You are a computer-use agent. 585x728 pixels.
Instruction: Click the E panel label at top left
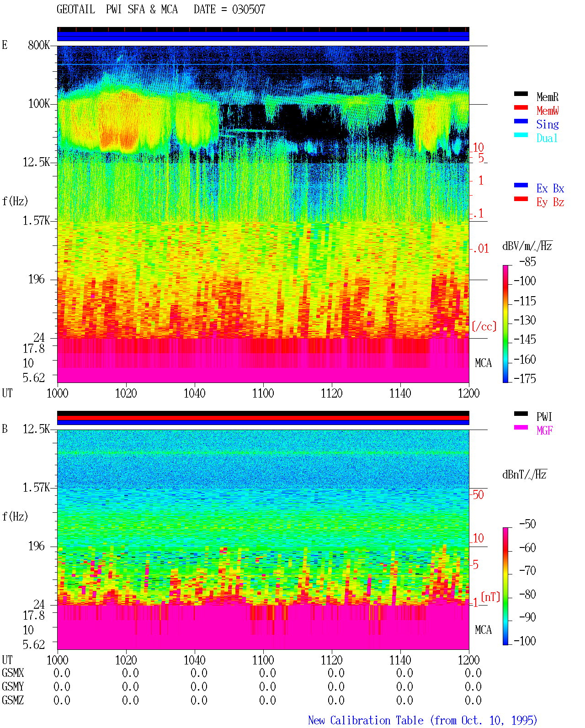click(5, 45)
